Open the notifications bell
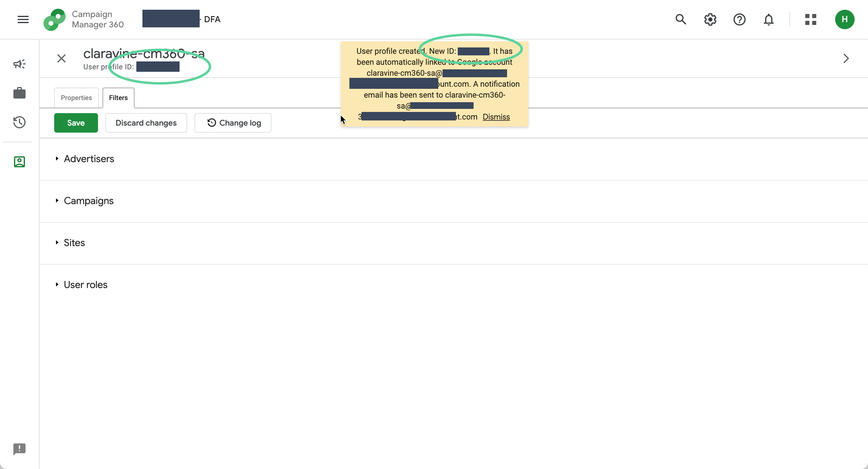This screenshot has width=868, height=469. pos(768,19)
